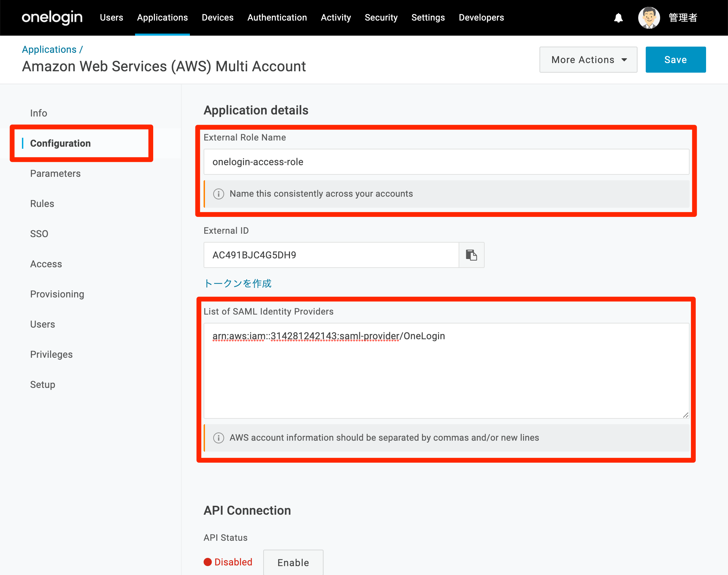Click the External Role Name field

click(446, 162)
